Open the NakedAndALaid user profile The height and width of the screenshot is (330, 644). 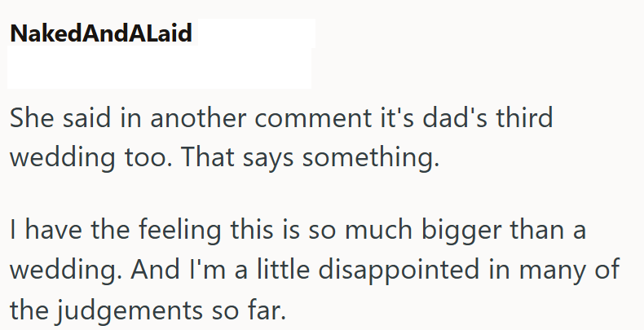101,33
